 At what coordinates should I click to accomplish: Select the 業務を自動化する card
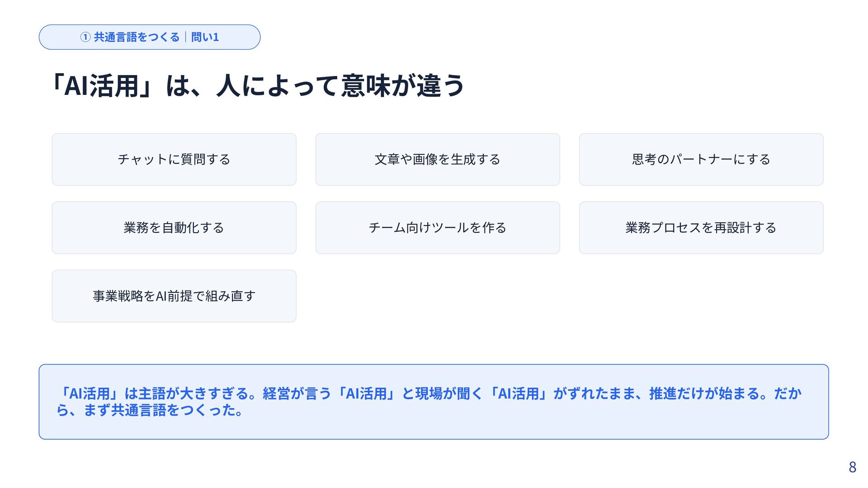[174, 228]
